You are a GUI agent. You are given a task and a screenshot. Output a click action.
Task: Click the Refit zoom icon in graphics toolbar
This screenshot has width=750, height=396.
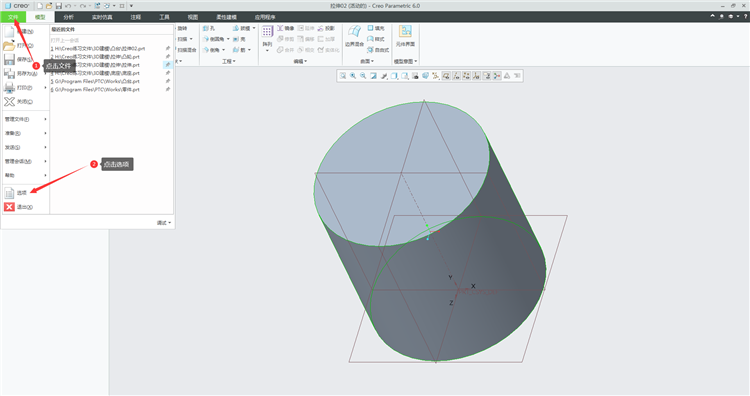click(x=342, y=76)
